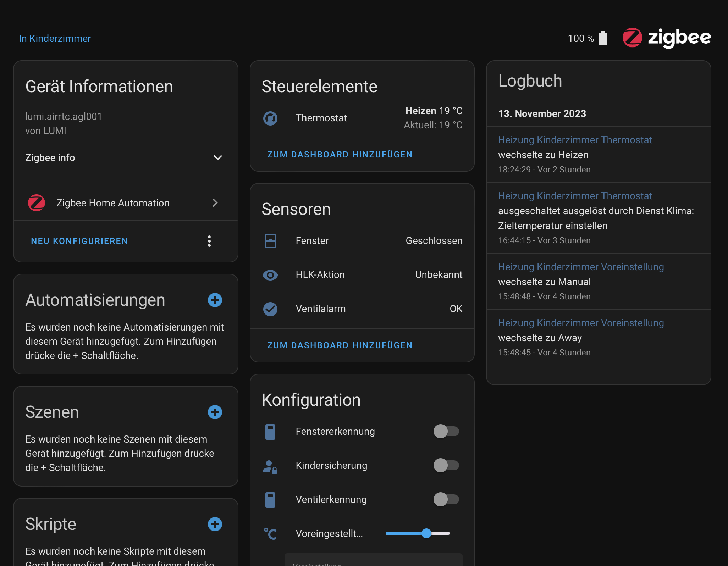The image size is (728, 566).
Task: Select the Thermostat icon under Steuerelemente
Action: (x=270, y=118)
